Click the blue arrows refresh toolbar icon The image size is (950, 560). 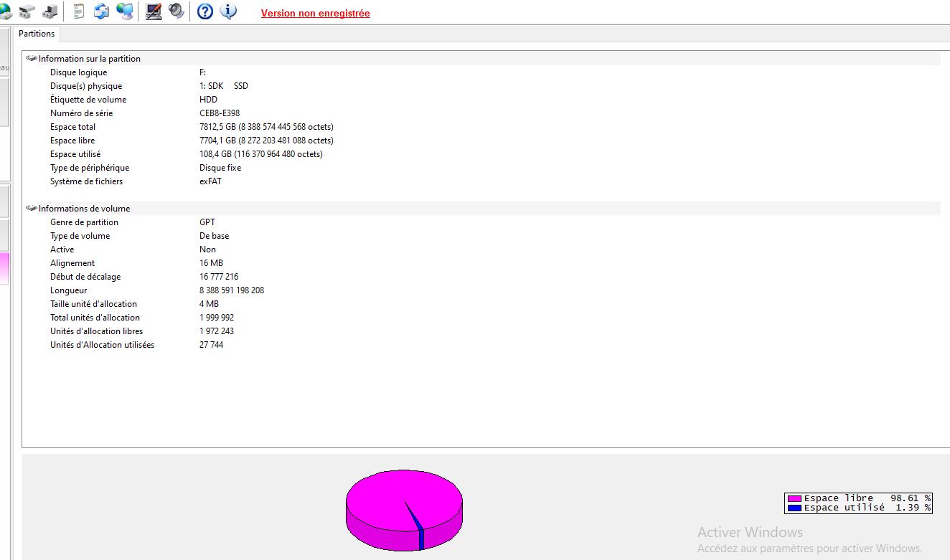pos(102,11)
